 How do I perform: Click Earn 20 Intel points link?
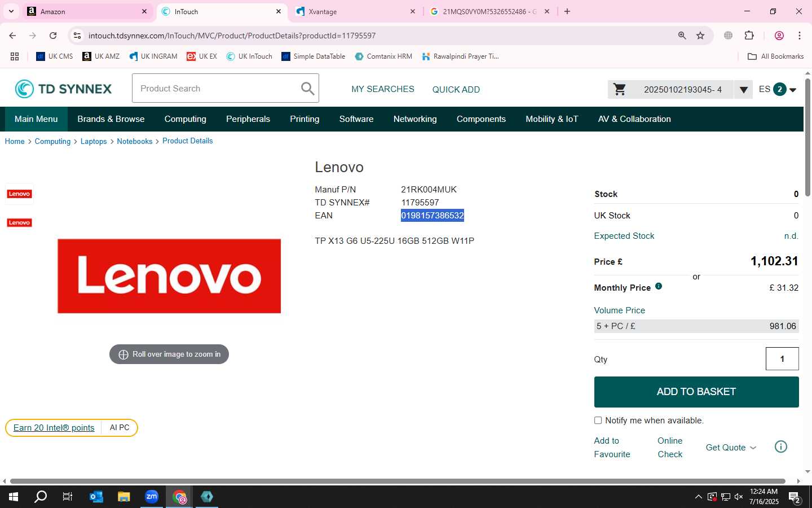54,428
